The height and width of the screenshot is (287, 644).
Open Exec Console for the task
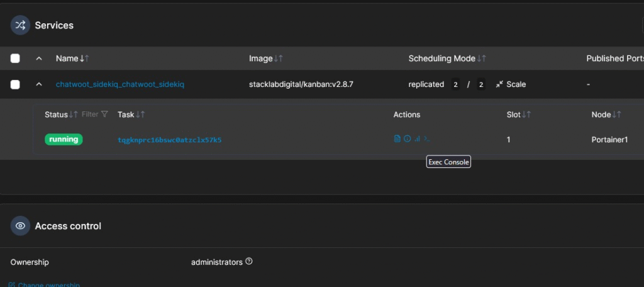(x=427, y=138)
